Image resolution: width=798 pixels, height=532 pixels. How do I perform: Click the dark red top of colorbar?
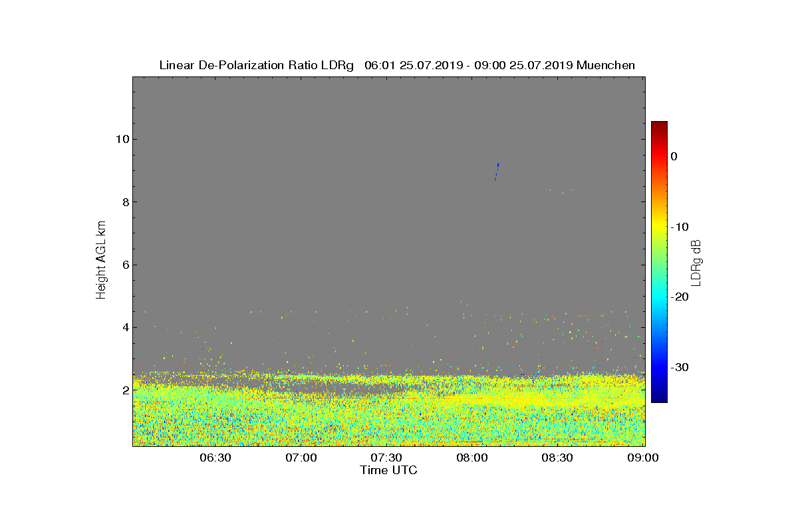pos(659,126)
